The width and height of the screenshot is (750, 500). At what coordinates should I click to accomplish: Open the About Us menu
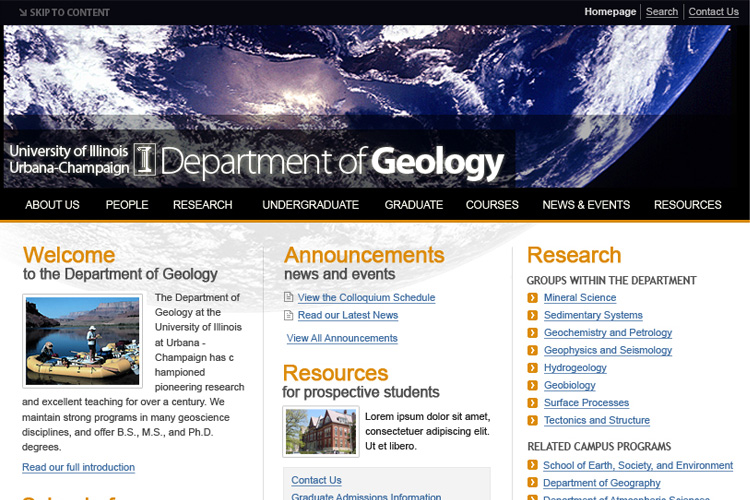tap(52, 205)
